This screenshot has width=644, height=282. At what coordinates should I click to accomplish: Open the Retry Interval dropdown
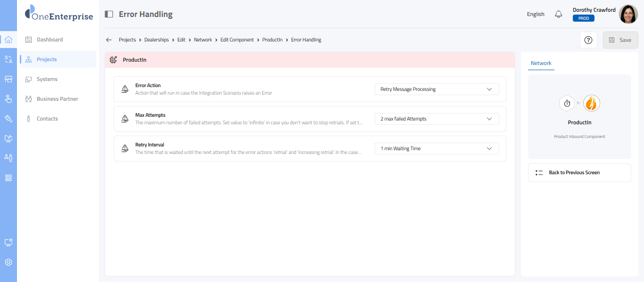pos(437,148)
